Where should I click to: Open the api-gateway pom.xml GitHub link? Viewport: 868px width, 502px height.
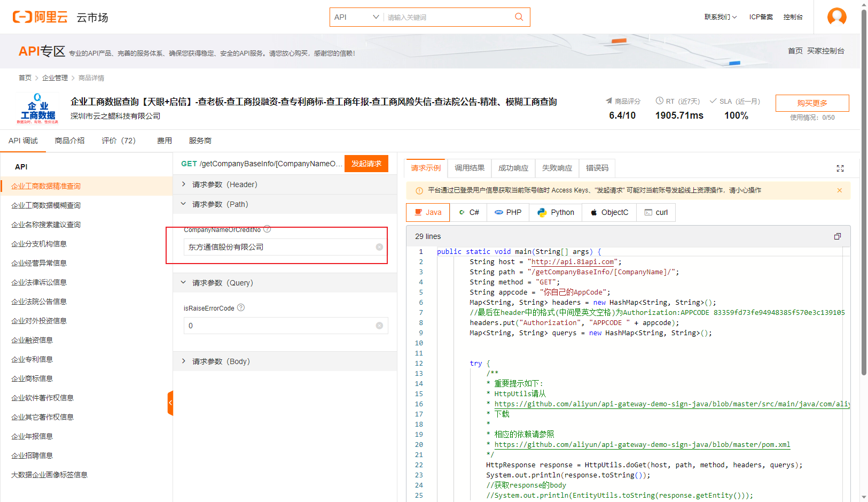tap(642, 445)
